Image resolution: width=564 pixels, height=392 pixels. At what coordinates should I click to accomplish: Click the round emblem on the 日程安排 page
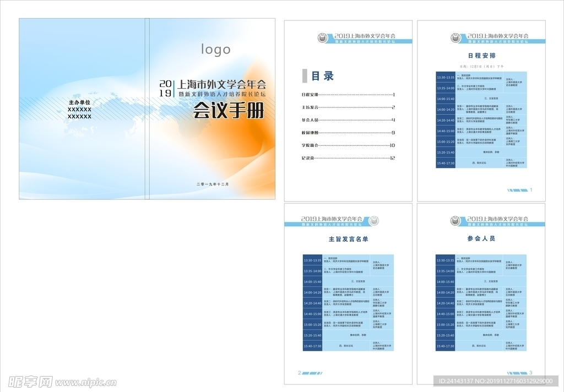click(455, 38)
